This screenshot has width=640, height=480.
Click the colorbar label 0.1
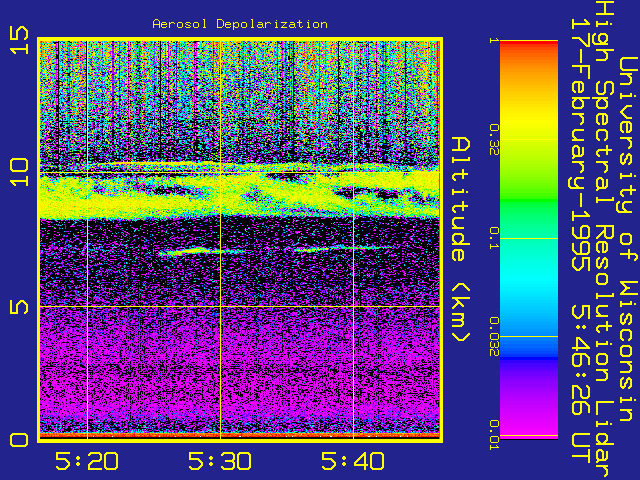click(x=494, y=238)
